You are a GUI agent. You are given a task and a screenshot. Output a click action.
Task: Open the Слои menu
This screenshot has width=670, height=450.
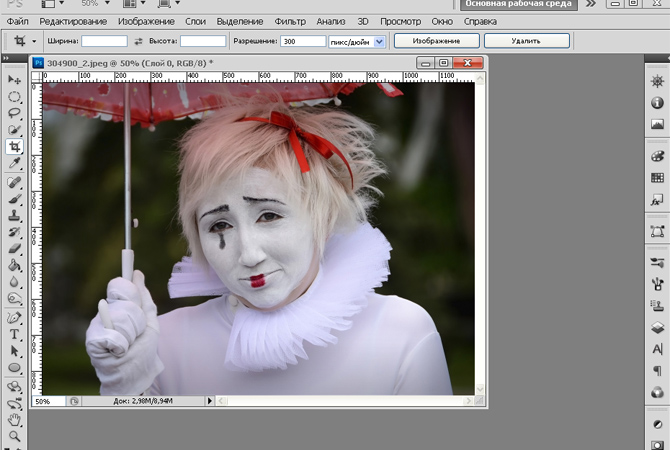click(196, 21)
